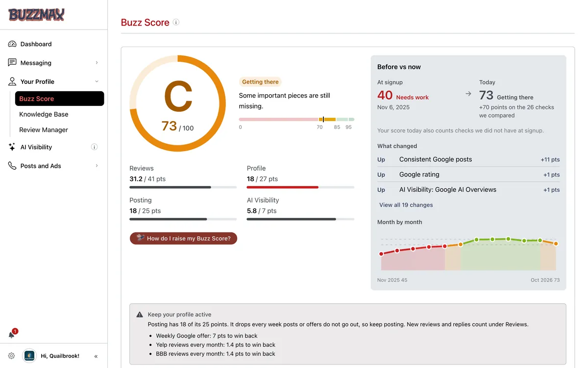This screenshot has width=588, height=368.
Task: Click the What changed heading
Action: 397,146
